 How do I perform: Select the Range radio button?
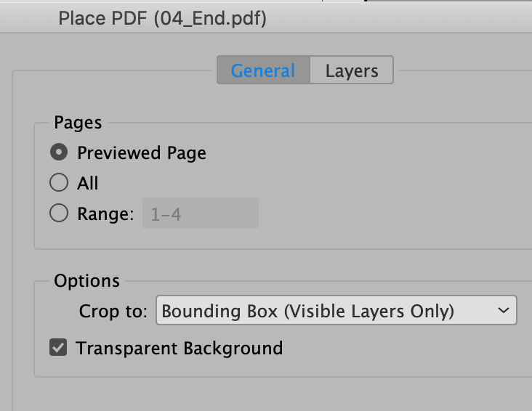click(x=59, y=213)
